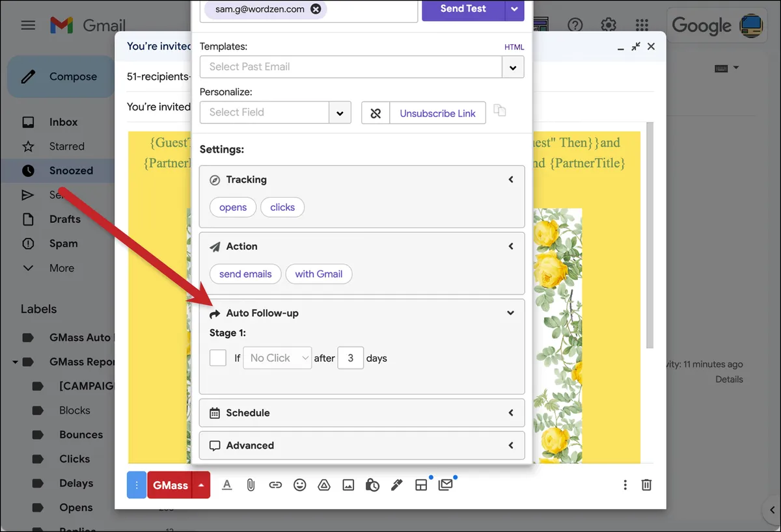Click the discard draft trash icon
This screenshot has width=781, height=532.
coord(646,485)
